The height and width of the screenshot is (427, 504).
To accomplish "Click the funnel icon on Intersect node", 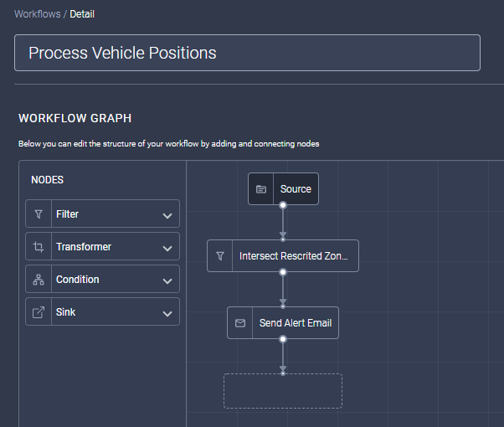I will coord(220,256).
